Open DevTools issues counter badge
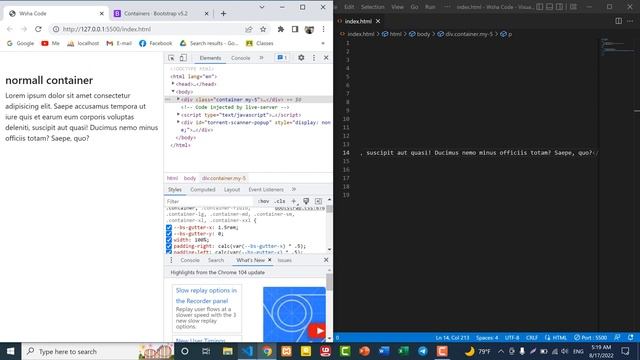Image resolution: width=640 pixels, height=360 pixels. [x=282, y=58]
